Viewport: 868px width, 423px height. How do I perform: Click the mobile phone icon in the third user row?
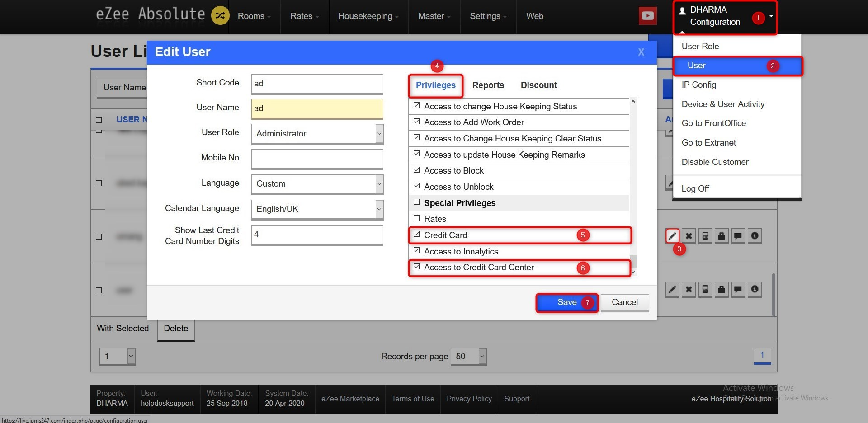(705, 236)
